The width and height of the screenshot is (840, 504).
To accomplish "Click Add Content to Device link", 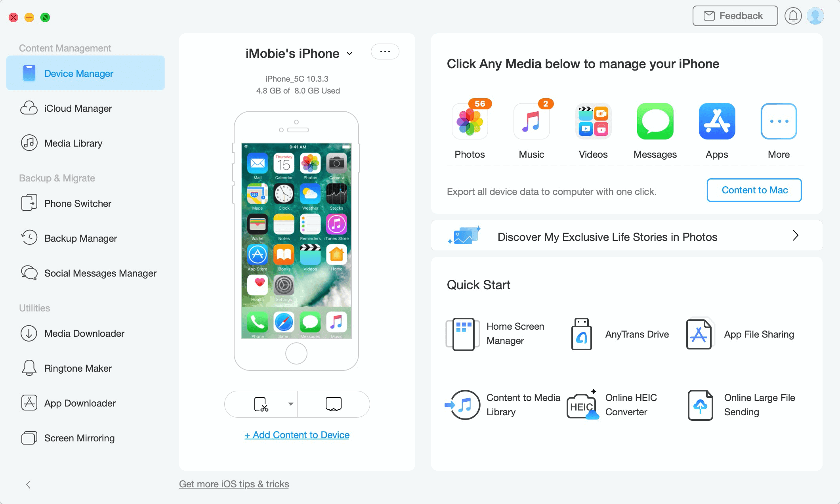I will pos(297,434).
